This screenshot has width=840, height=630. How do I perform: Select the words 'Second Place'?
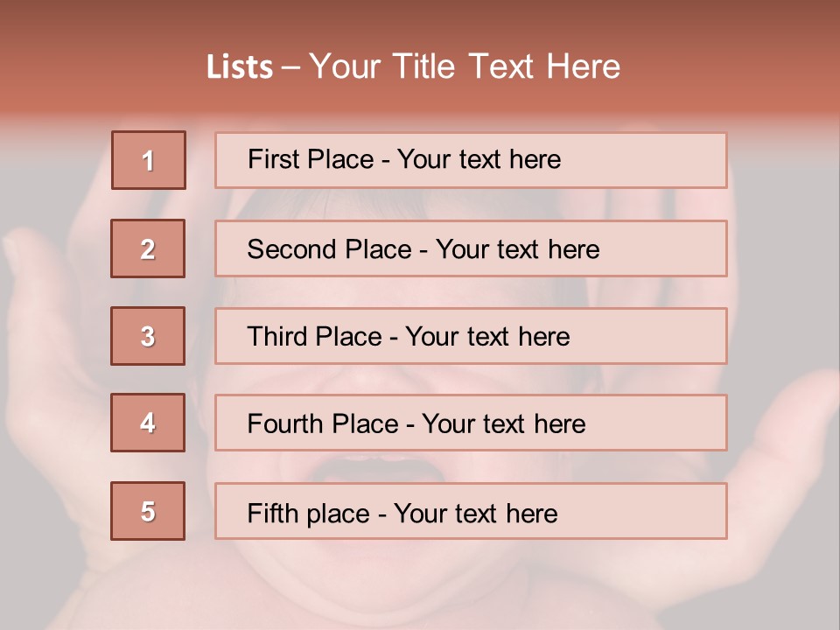(x=330, y=249)
